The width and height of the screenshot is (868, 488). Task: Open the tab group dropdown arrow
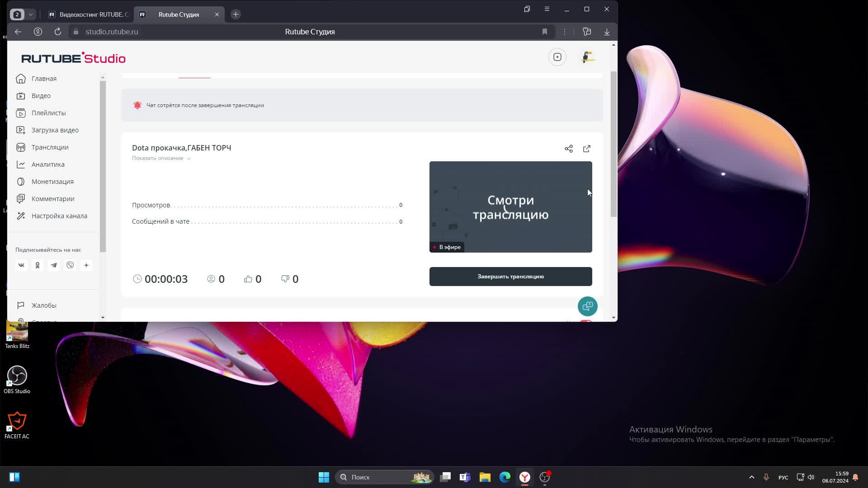31,14
